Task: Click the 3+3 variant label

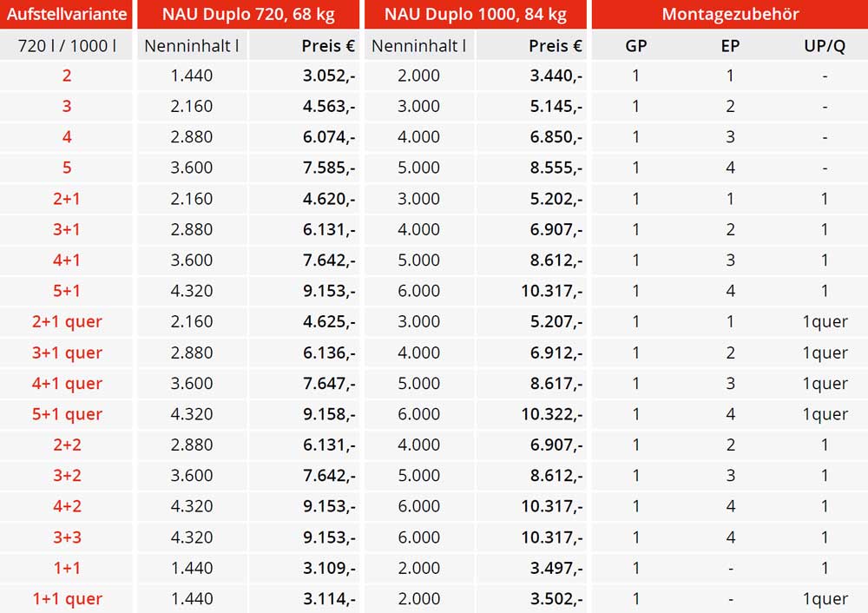Action: (67, 537)
